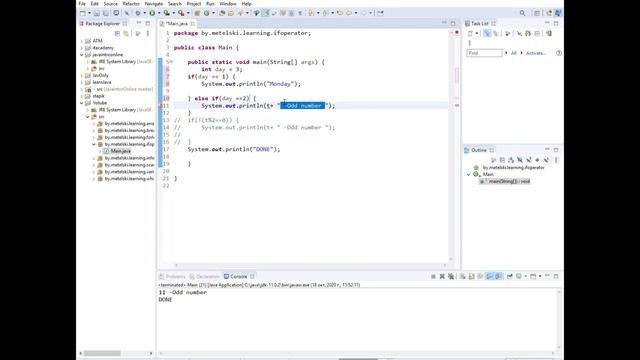The image size is (640, 360).
Task: Open the Window menu
Action: click(228, 4)
